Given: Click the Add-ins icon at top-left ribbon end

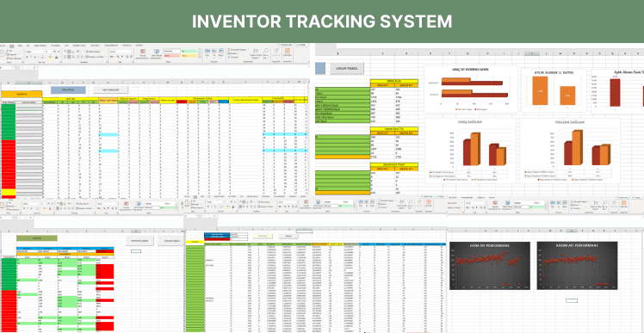Looking at the screenshot, I should [x=287, y=52].
